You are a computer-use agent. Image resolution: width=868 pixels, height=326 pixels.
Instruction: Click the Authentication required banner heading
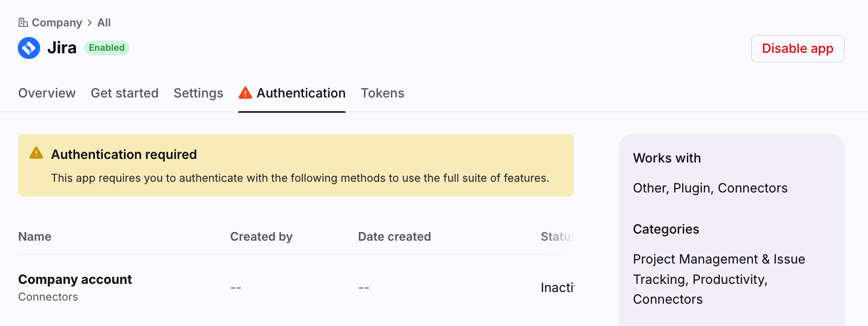point(124,154)
